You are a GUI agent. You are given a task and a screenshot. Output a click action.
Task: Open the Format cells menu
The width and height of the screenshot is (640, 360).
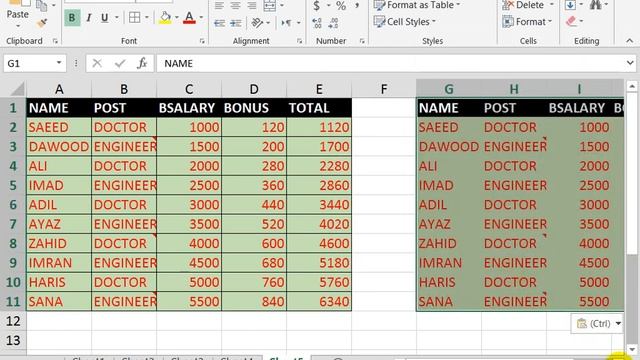coord(527,22)
